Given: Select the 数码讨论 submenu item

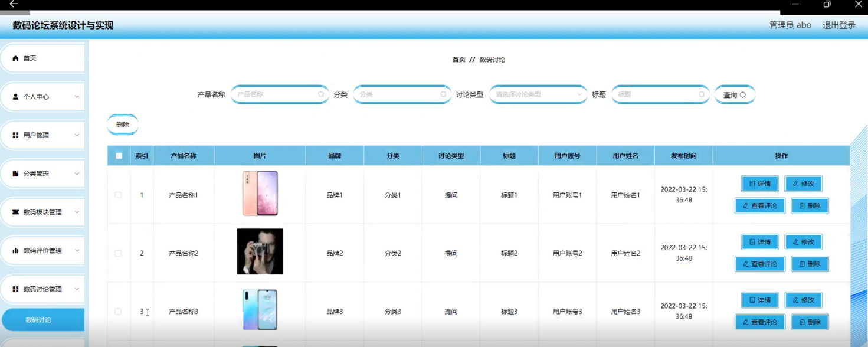Looking at the screenshot, I should [42, 320].
